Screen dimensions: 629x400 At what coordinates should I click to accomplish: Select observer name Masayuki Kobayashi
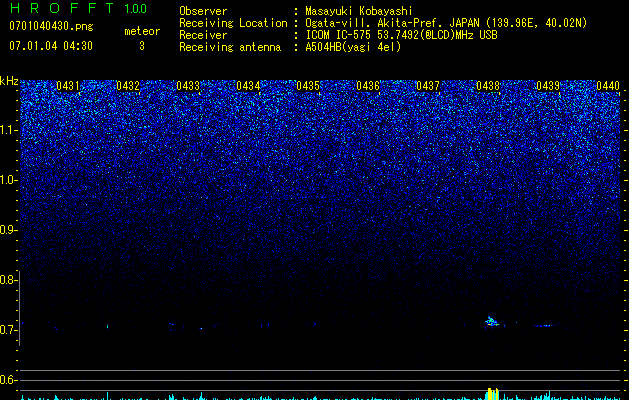click(358, 11)
